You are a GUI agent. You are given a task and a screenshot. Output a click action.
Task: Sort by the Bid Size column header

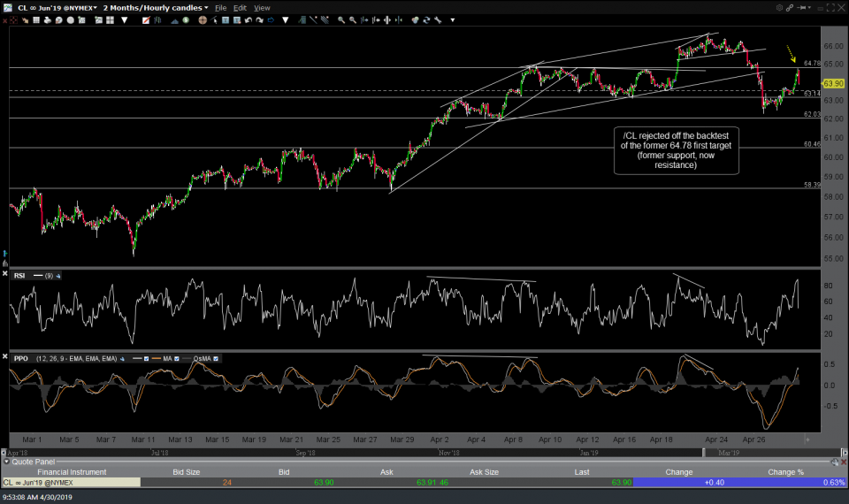point(187,472)
